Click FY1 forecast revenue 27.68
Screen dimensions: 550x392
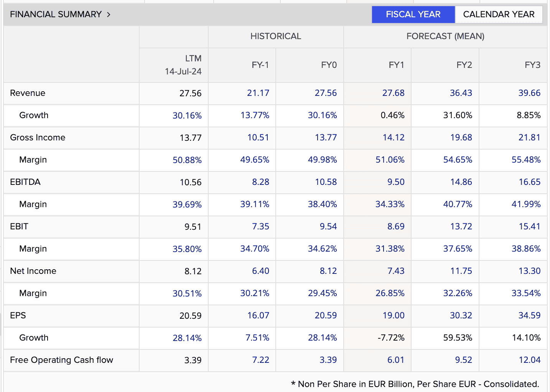click(394, 93)
